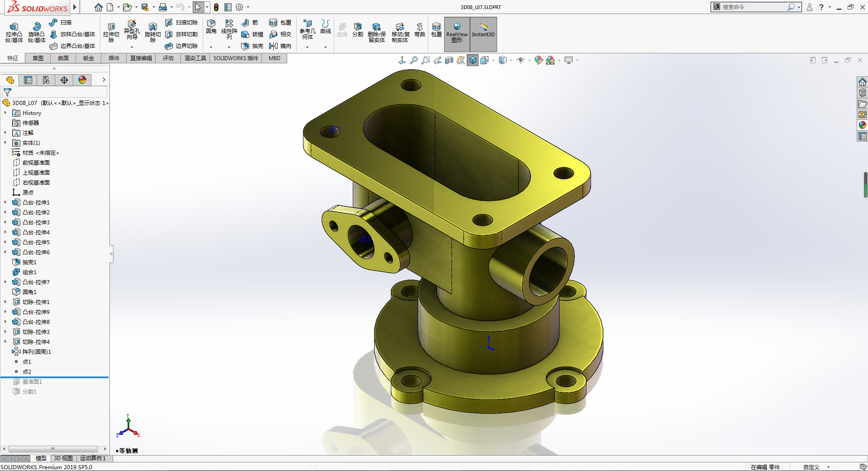
Task: Choose the 拔模 draft tool
Action: pos(252,34)
